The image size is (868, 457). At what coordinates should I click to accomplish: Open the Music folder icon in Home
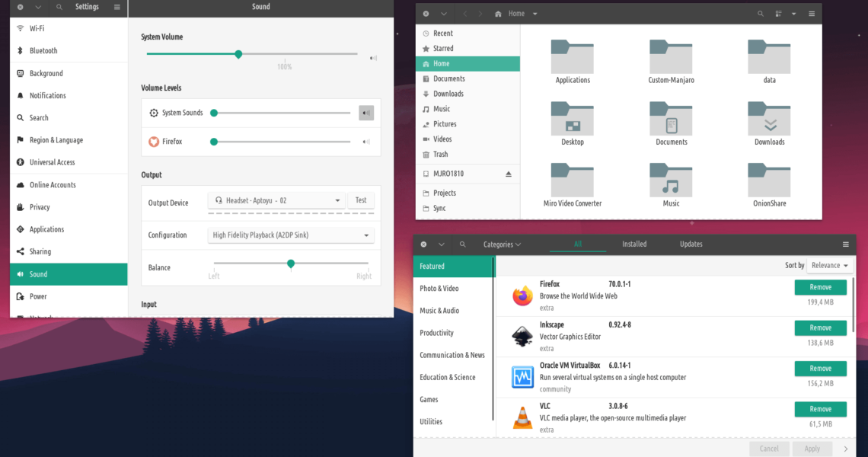pyautogui.click(x=671, y=181)
